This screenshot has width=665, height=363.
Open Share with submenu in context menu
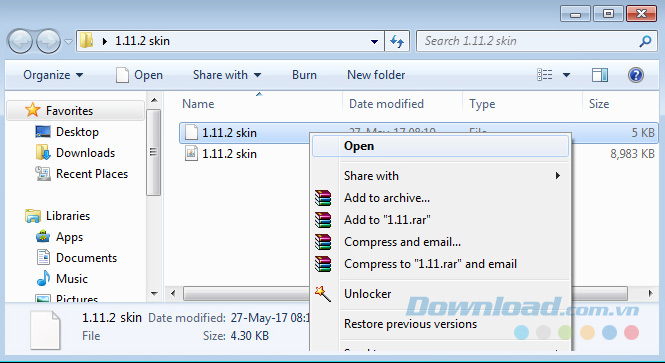441,176
